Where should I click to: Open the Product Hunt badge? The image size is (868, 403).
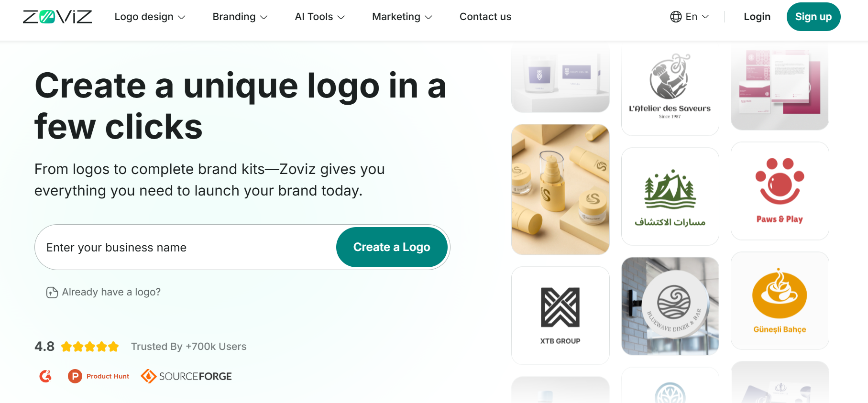coord(99,376)
